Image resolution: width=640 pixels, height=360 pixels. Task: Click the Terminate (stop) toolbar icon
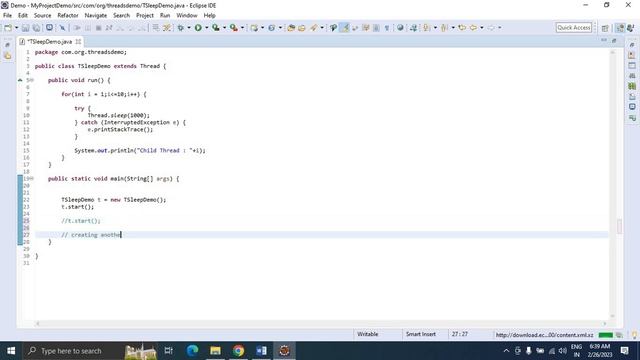(98, 28)
